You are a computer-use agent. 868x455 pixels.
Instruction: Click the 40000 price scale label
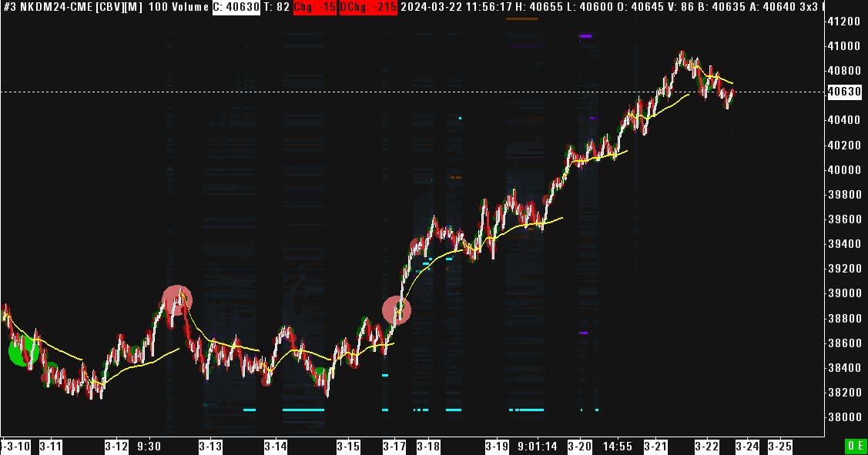[843, 170]
